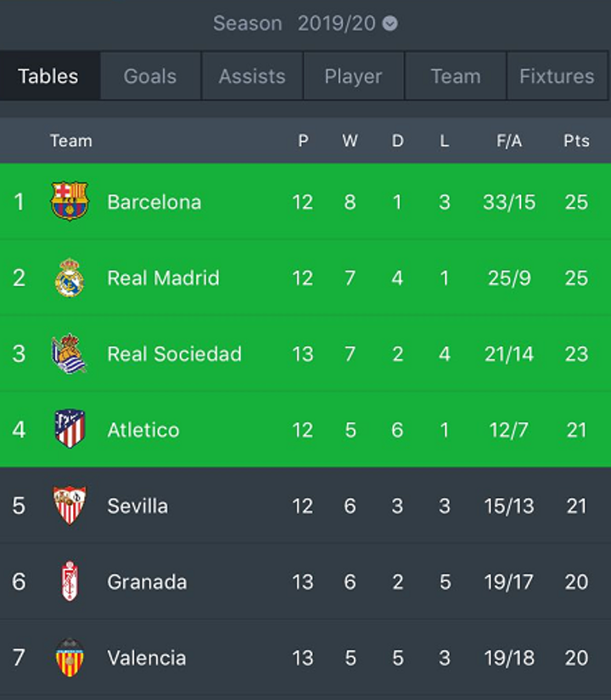Open the Barcelona team name link
Image resolution: width=611 pixels, height=700 pixels.
pyautogui.click(x=154, y=202)
